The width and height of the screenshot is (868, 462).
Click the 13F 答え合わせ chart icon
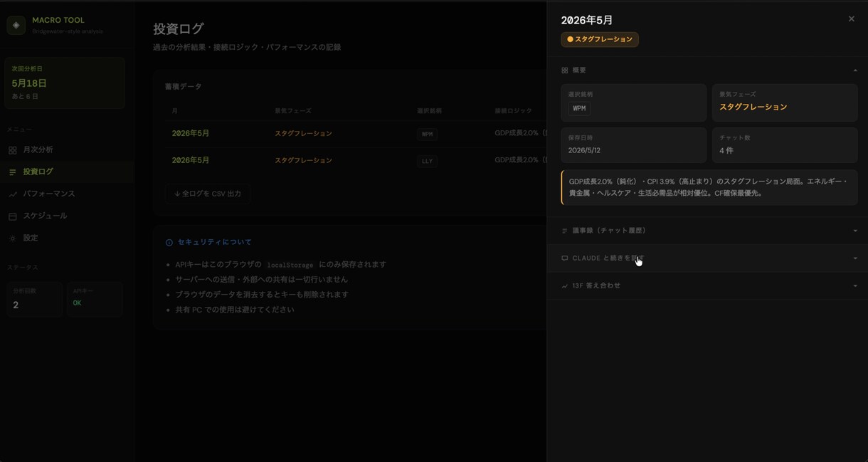565,286
